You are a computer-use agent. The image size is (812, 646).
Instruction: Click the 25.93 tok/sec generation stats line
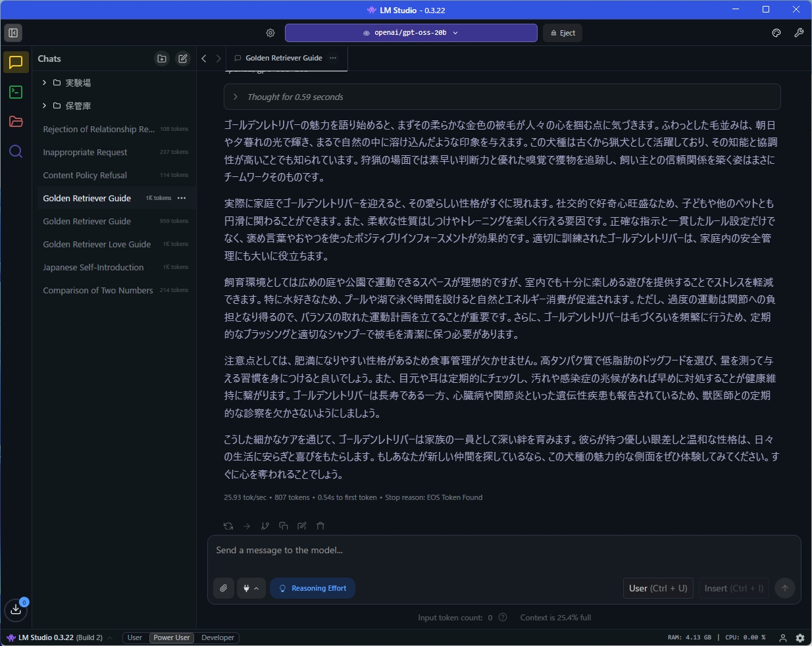click(353, 497)
